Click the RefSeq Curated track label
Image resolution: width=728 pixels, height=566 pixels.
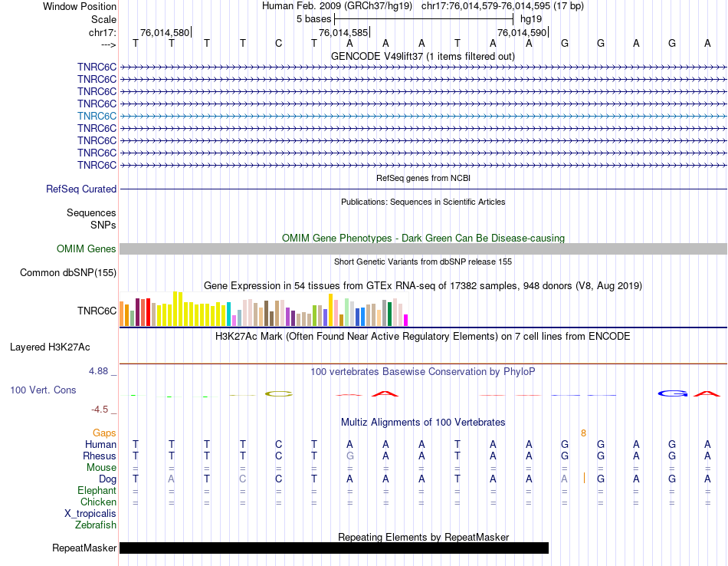(x=80, y=189)
